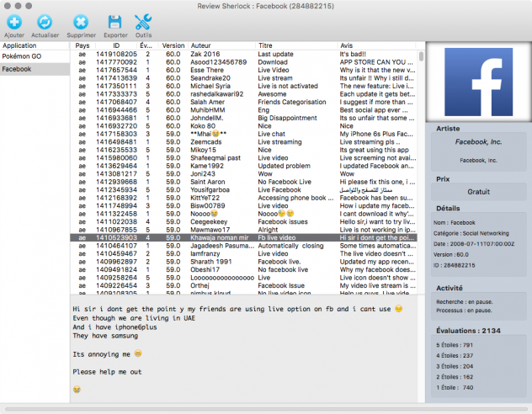Select the review titled 'No Facebook Live'
This screenshot has height=414, width=532.
(243, 182)
